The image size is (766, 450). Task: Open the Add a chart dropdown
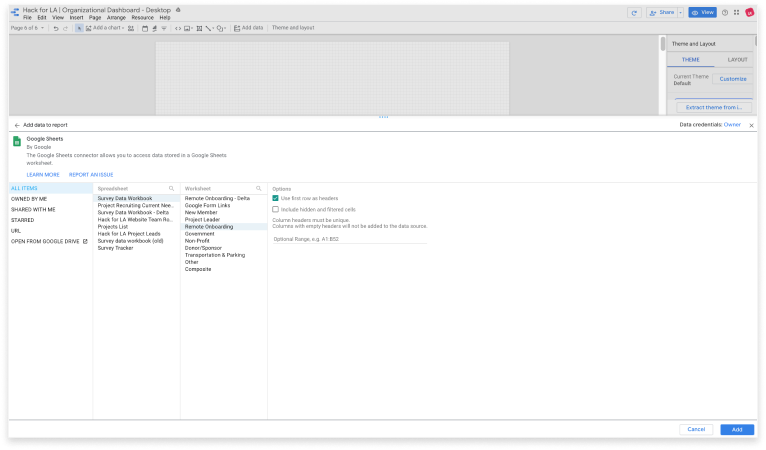tap(104, 28)
